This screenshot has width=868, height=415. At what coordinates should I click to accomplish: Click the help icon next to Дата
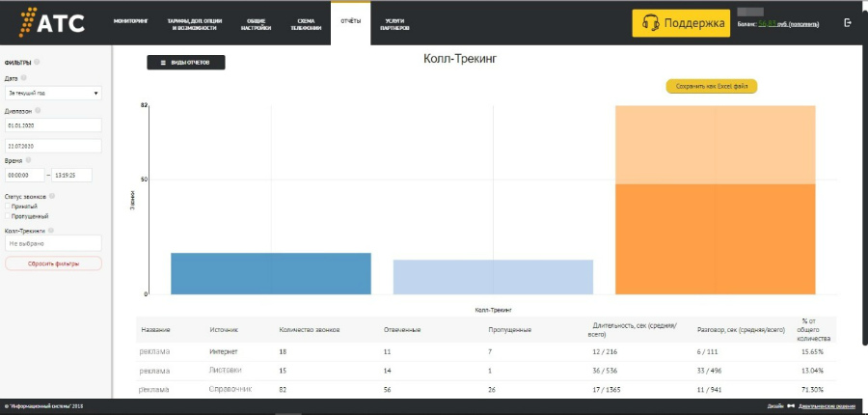pyautogui.click(x=23, y=77)
